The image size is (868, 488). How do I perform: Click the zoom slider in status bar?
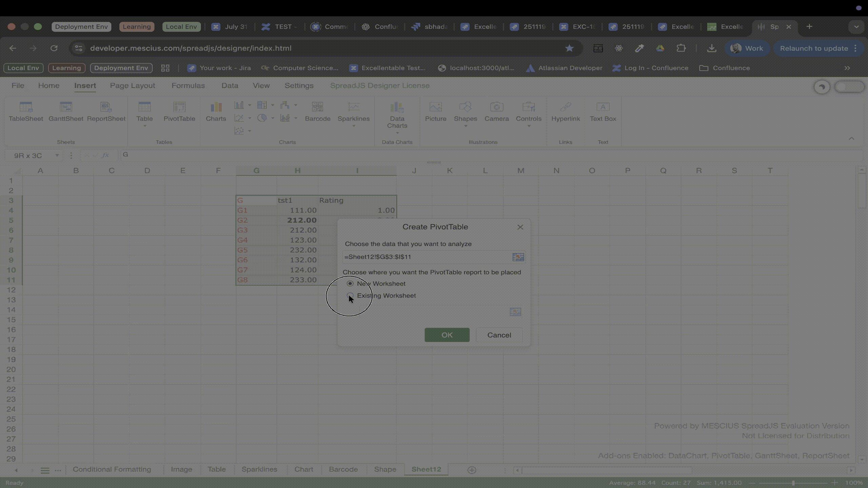tap(793, 483)
